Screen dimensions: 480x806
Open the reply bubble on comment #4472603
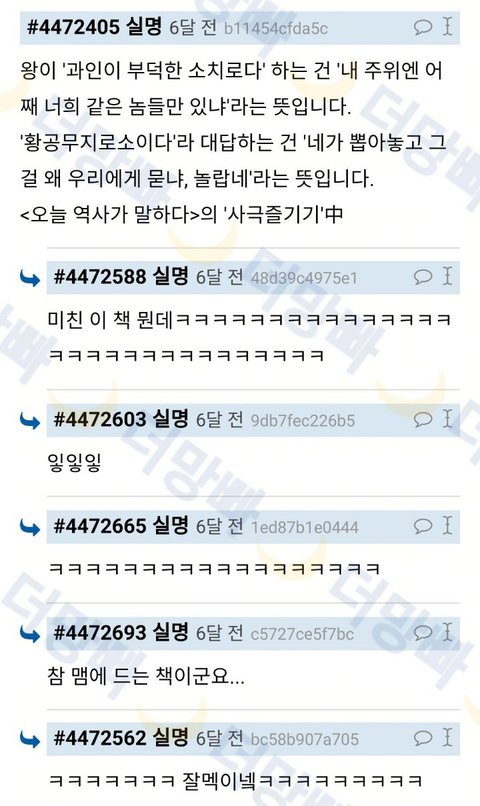click(423, 419)
